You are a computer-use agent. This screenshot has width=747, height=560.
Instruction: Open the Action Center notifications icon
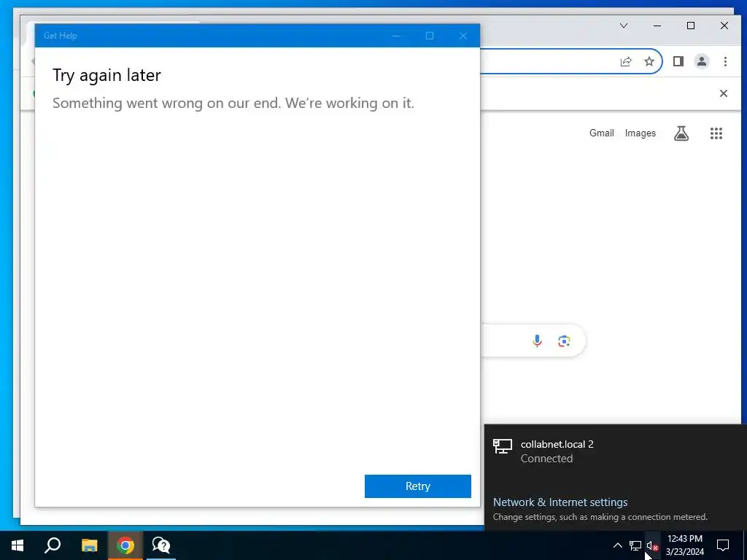[723, 545]
